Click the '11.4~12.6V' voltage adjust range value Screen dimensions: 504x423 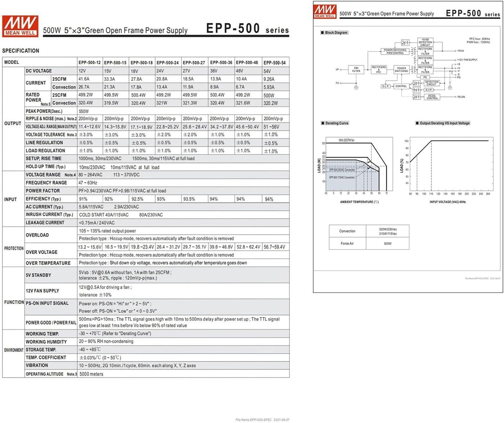coord(90,127)
